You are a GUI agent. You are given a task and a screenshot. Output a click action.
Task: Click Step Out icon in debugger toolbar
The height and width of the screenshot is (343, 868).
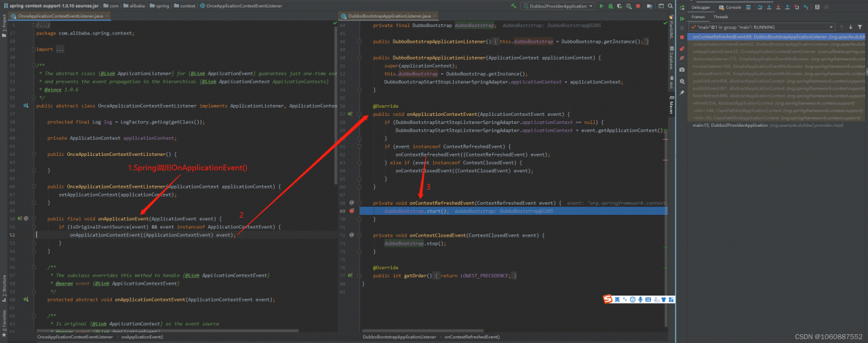(787, 7)
